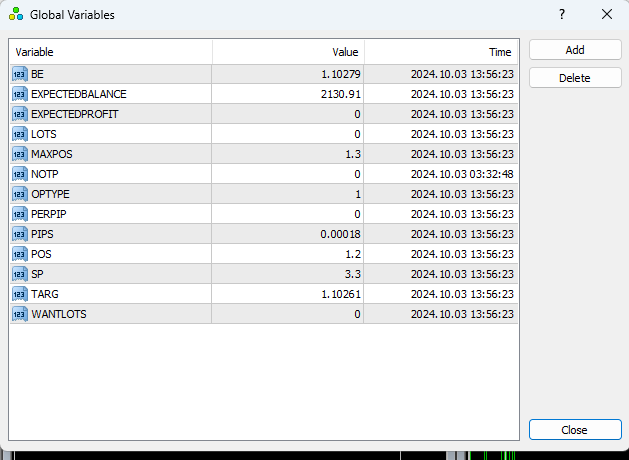Click the icon beside PIPS variable

20,234
